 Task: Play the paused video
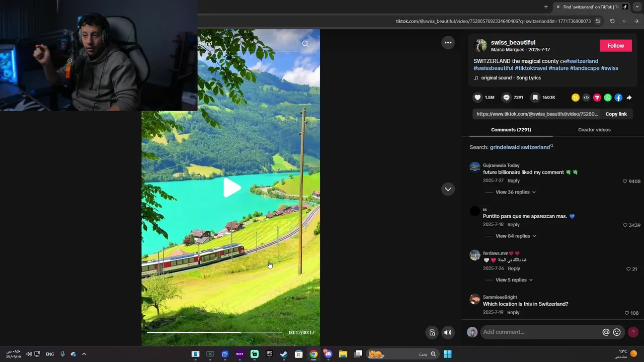[x=231, y=188]
